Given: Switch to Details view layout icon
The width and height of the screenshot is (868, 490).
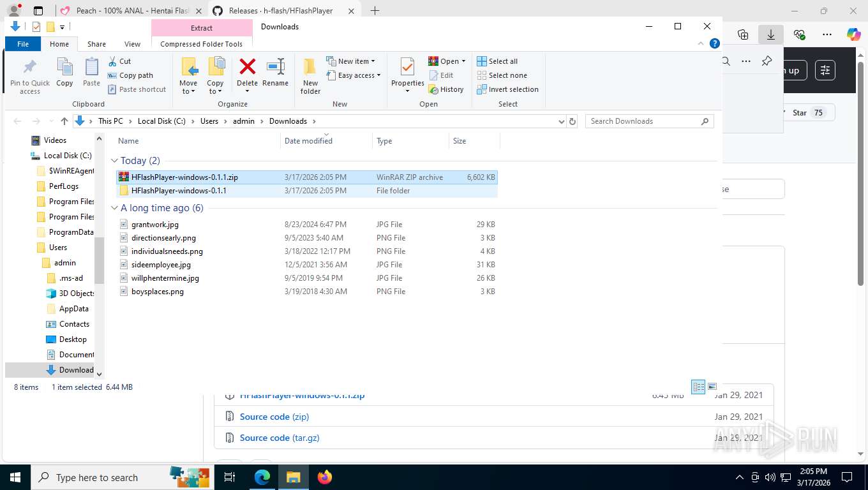Looking at the screenshot, I should coord(699,387).
